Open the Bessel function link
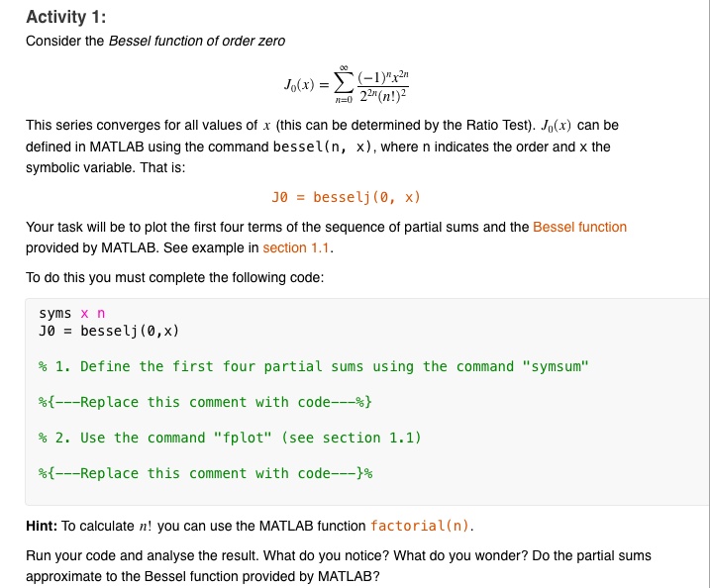Screen dimensions: 710x588 click(x=579, y=227)
